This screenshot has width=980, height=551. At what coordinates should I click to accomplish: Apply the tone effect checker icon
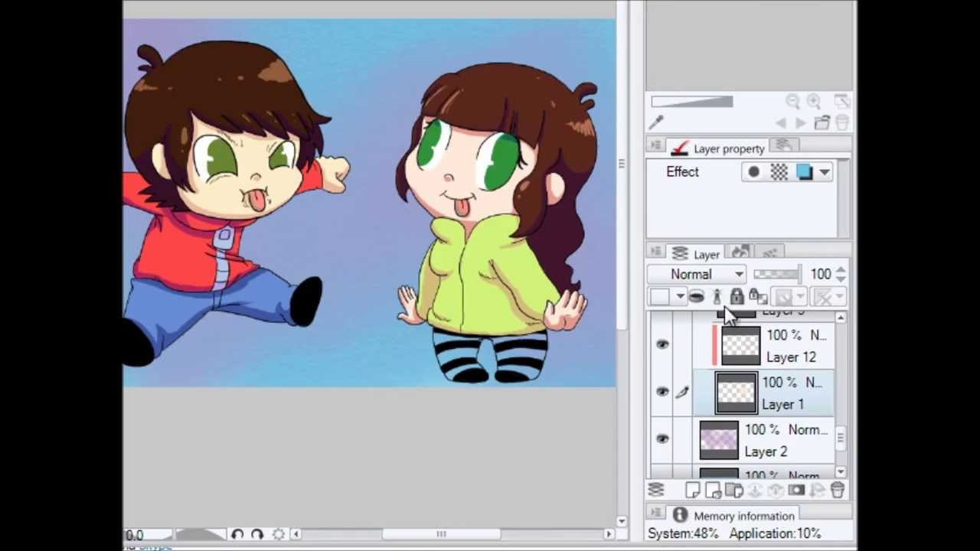point(779,172)
